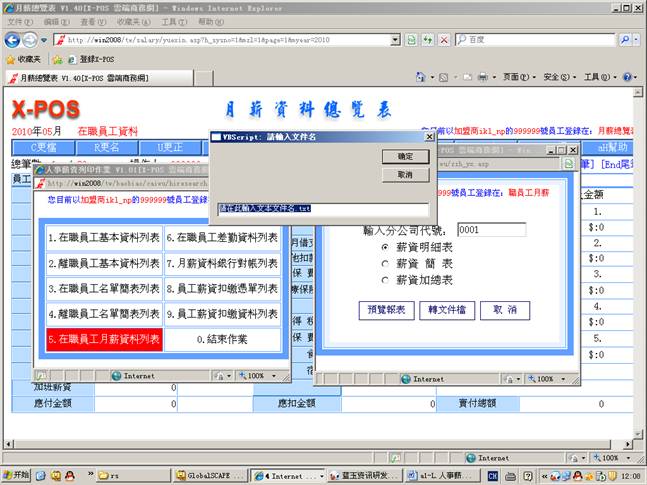
Task: Click the 确定 button in VBScript dialog
Action: click(x=405, y=157)
